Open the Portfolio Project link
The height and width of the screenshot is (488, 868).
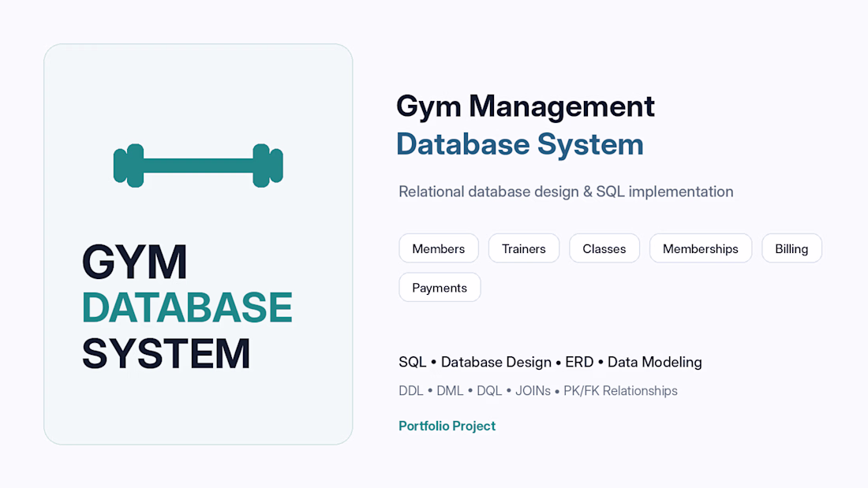[447, 426]
